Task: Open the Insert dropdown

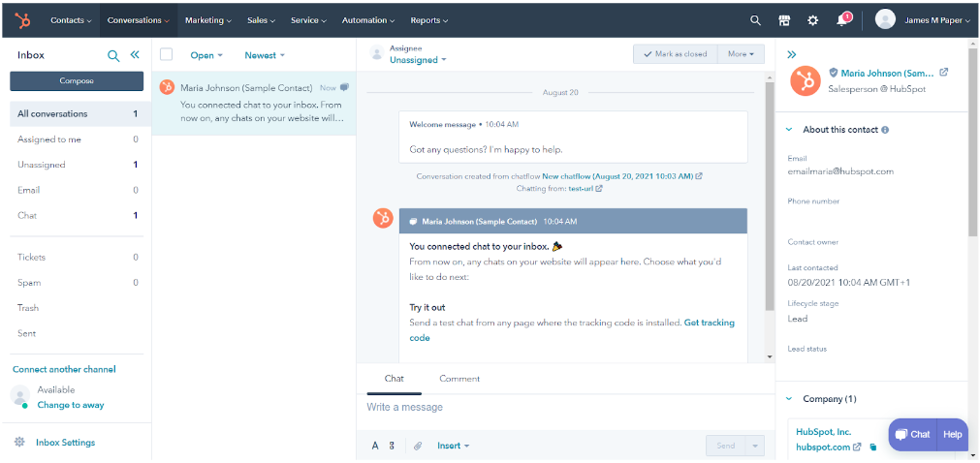Action: pyautogui.click(x=453, y=446)
